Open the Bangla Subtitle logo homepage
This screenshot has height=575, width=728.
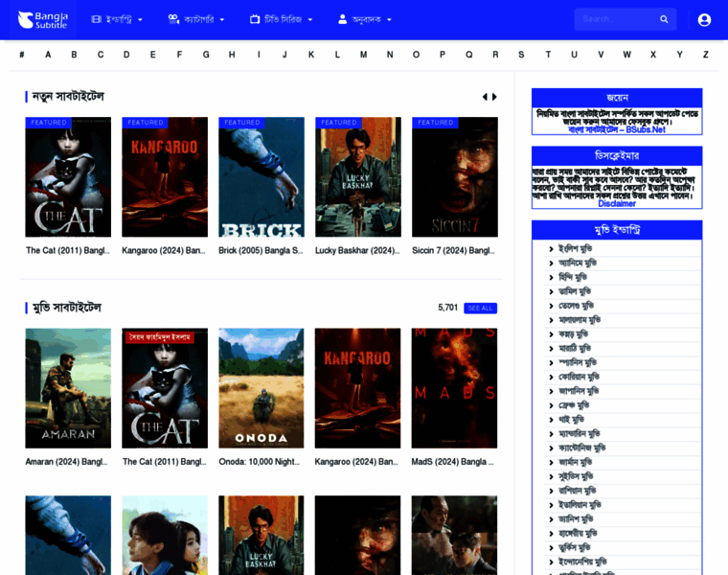[43, 19]
